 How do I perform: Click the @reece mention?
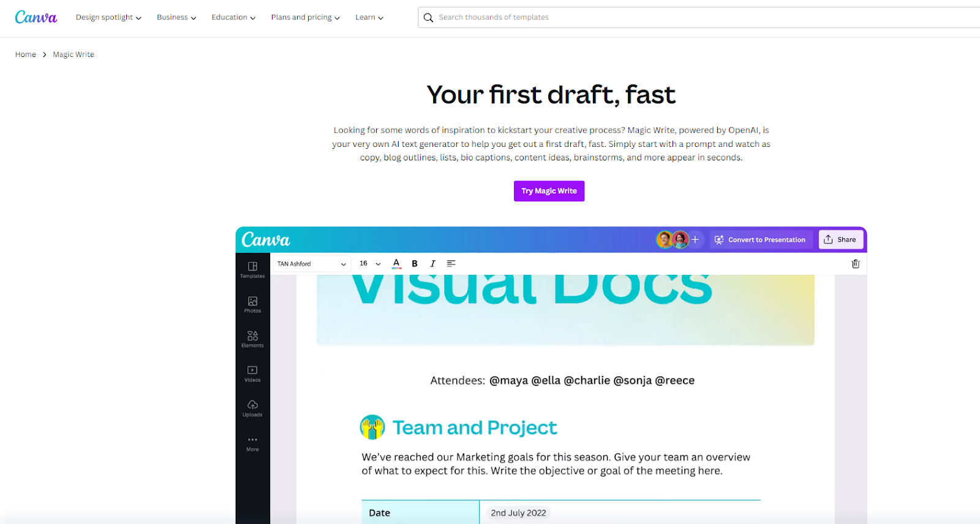675,381
